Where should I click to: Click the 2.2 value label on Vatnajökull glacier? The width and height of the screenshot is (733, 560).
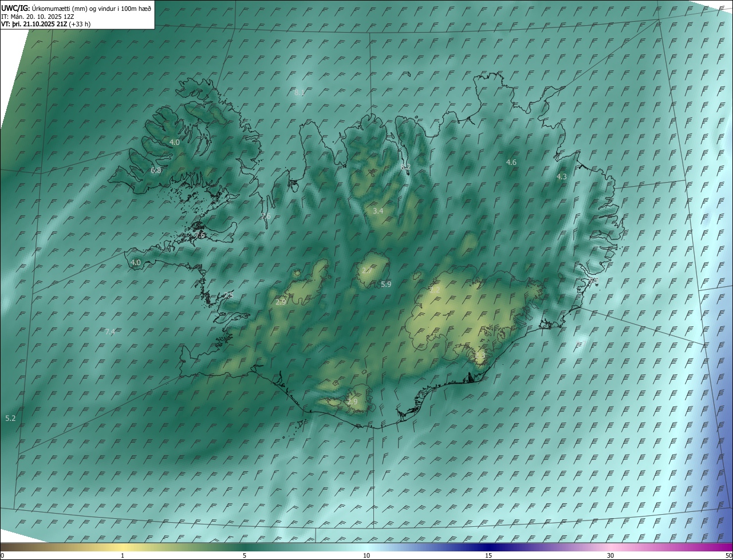(435, 290)
